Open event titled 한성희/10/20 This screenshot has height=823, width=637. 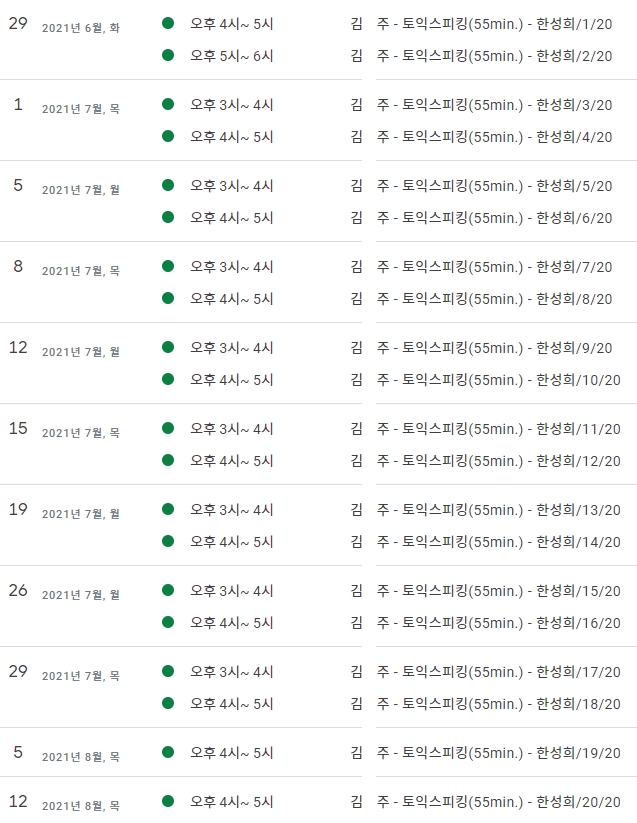(x=485, y=380)
